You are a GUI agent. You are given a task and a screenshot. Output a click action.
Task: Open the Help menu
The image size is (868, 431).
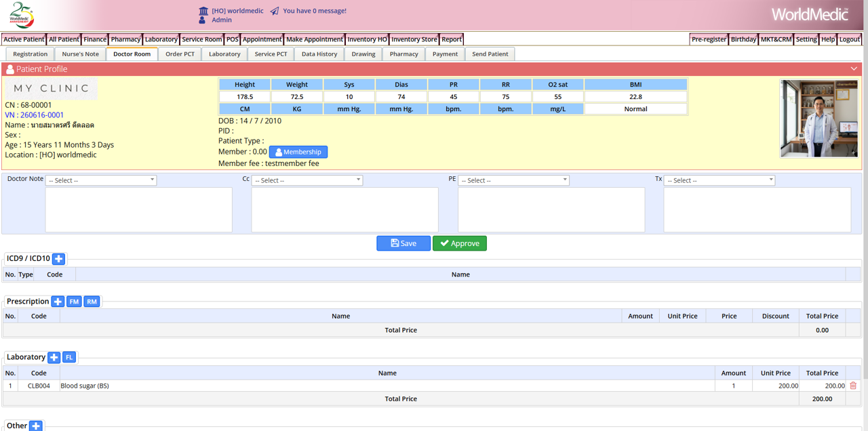tap(828, 39)
